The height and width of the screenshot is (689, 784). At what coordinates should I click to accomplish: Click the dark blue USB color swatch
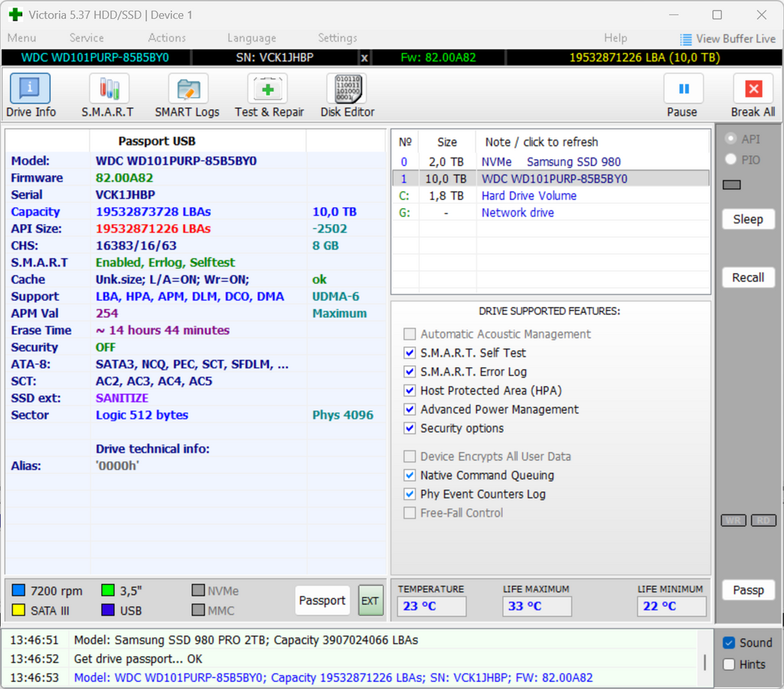[x=108, y=610]
